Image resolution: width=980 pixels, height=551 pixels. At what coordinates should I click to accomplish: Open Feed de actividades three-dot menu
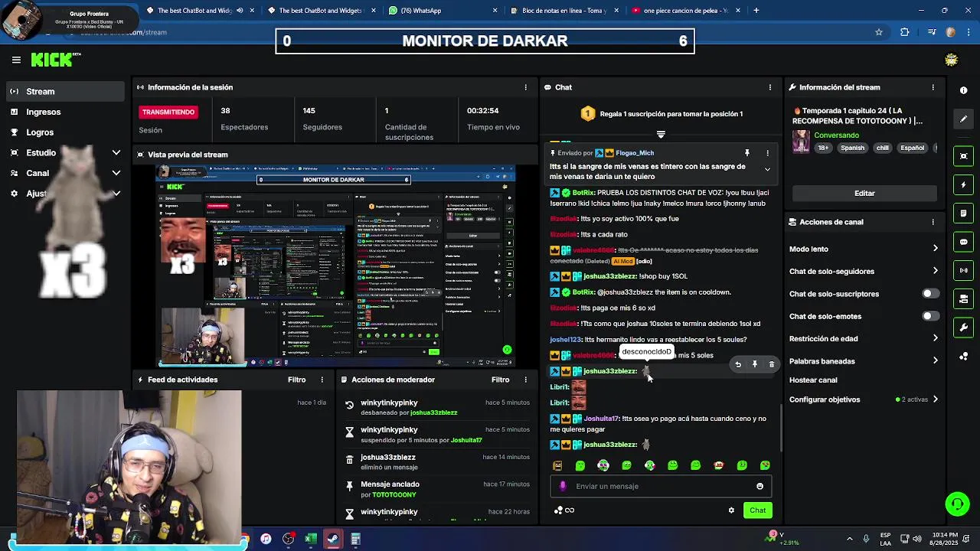[x=322, y=380]
